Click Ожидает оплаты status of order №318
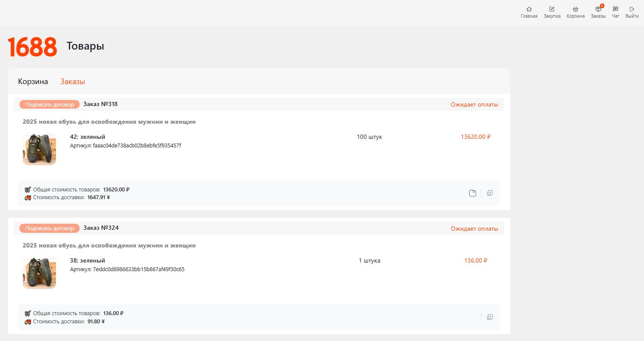Screen dimensions: 644x341 tap(474, 105)
